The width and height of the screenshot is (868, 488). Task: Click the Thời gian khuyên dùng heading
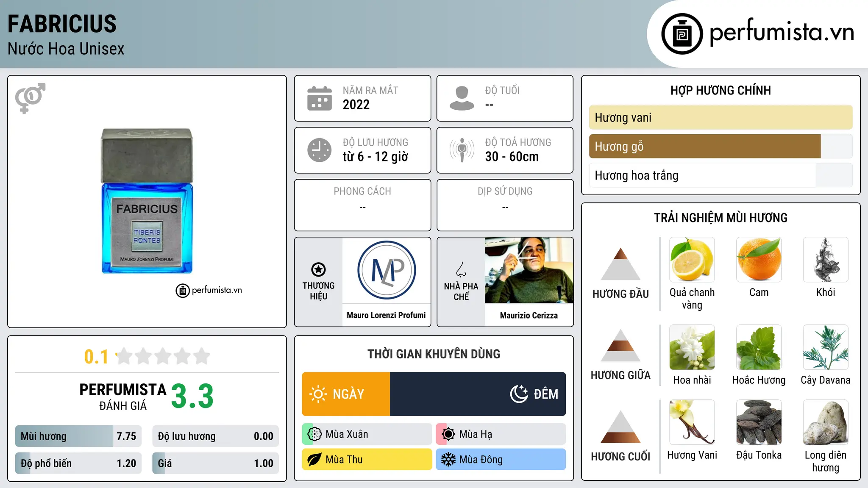tap(434, 354)
